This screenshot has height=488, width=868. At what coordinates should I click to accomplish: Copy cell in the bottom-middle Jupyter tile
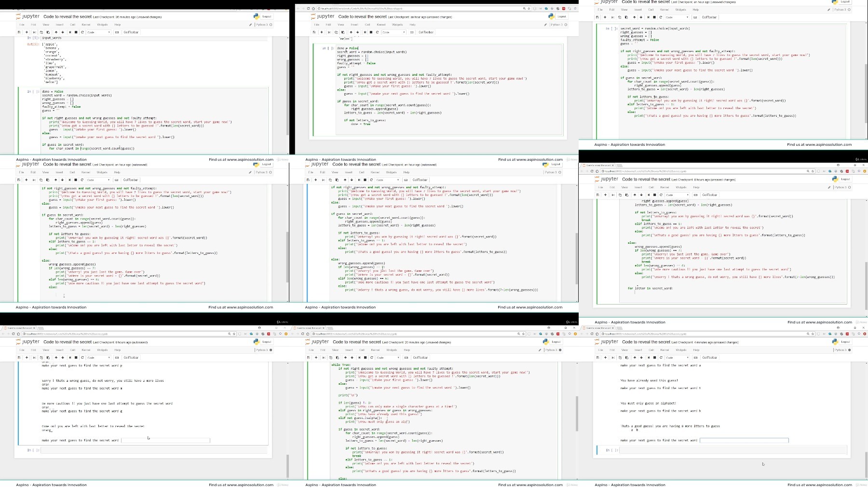tap(330, 358)
